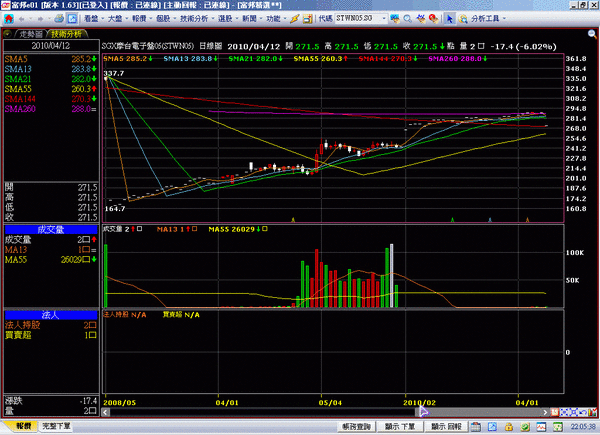Click SMA55 row in left panel
Screen dimensions: 600x435
[x=51, y=89]
